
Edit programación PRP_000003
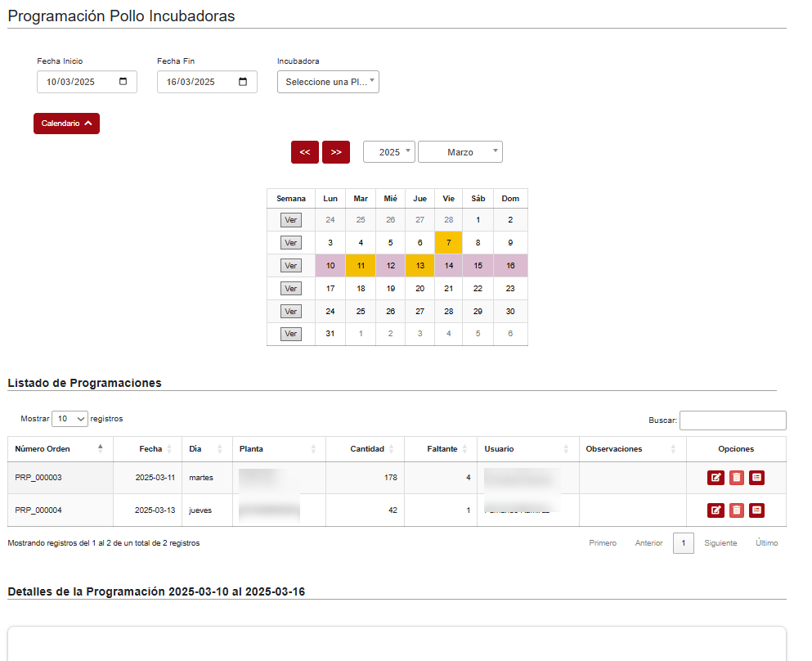[716, 478]
